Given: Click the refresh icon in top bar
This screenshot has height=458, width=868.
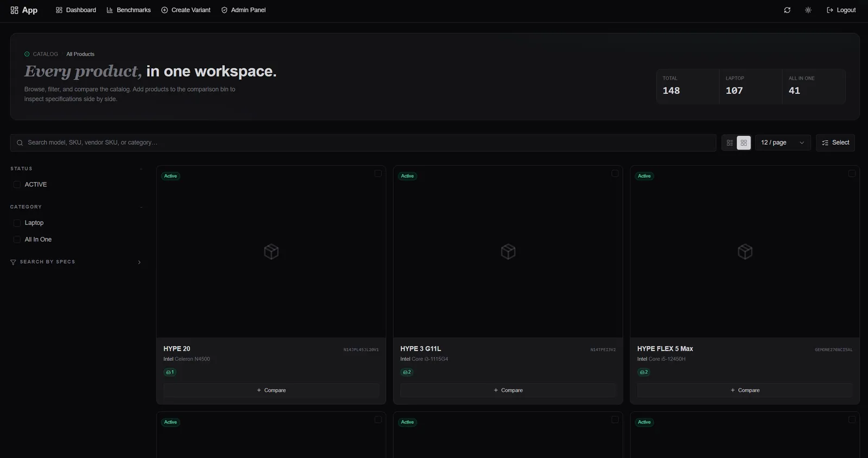Looking at the screenshot, I should (787, 10).
